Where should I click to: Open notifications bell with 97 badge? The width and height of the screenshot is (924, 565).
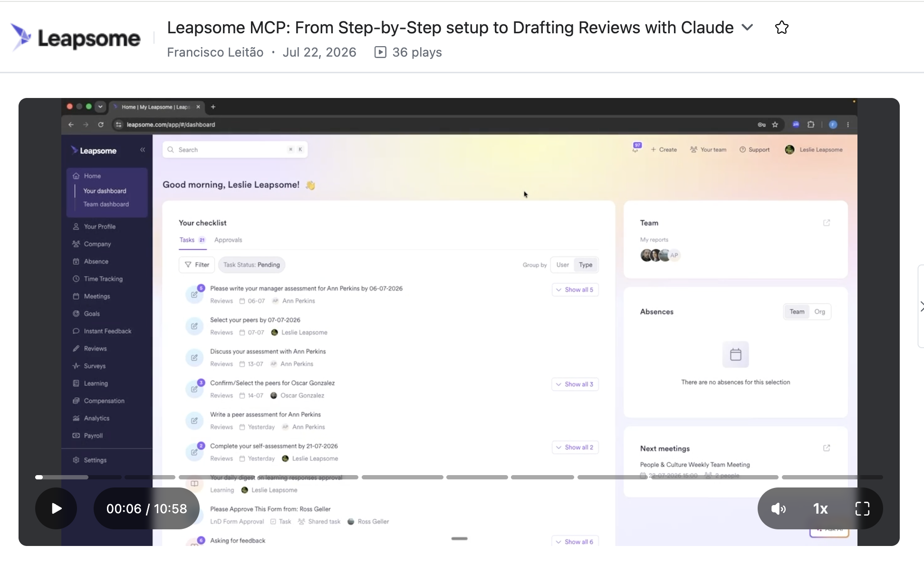pyautogui.click(x=636, y=148)
